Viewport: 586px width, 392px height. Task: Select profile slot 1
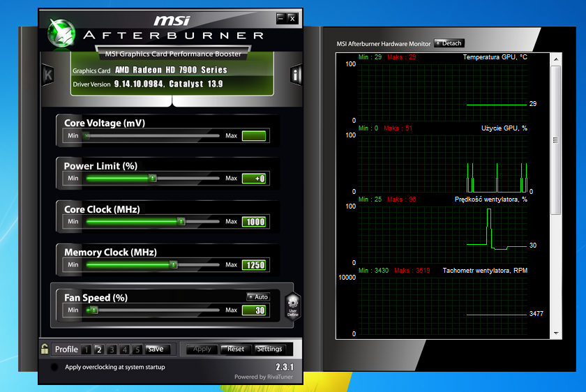pos(86,349)
